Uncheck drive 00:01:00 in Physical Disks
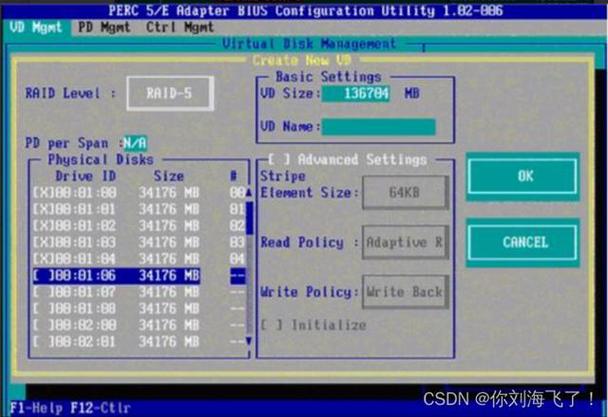 pyautogui.click(x=39, y=191)
